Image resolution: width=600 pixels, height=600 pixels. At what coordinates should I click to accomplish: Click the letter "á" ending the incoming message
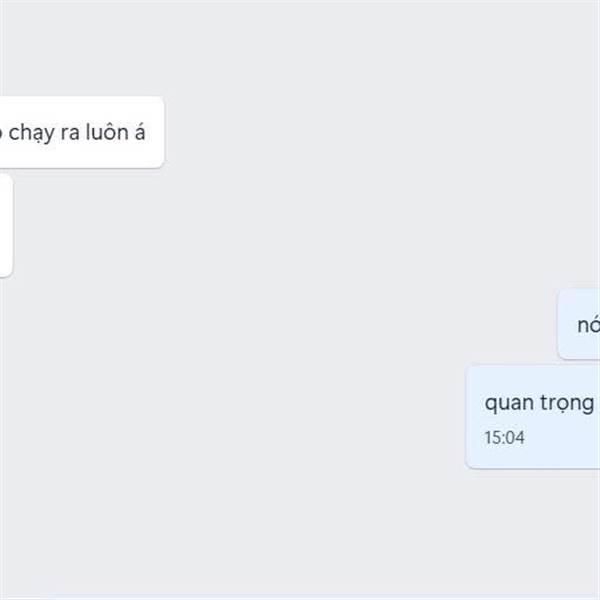pyautogui.click(x=139, y=132)
